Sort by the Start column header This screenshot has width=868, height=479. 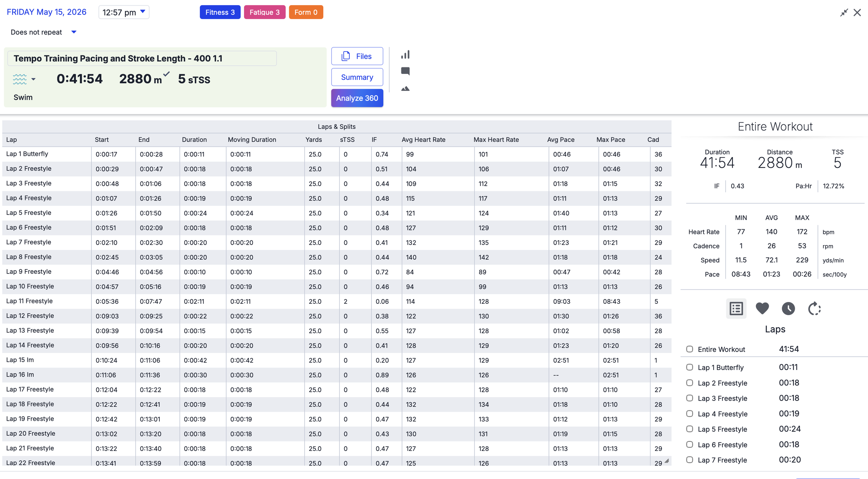(x=102, y=140)
